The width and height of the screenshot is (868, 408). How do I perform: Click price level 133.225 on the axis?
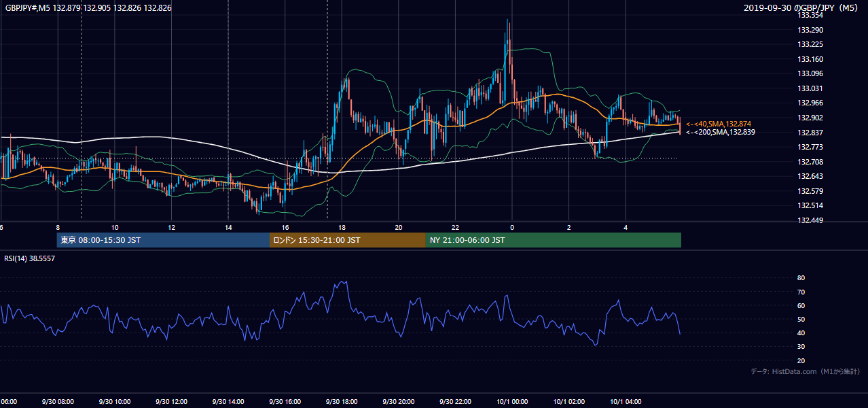coord(810,44)
